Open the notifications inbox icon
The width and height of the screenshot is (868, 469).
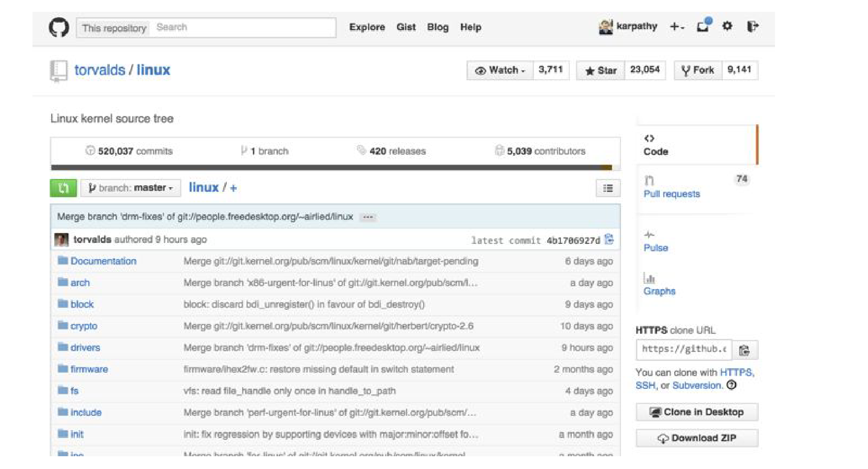(703, 27)
